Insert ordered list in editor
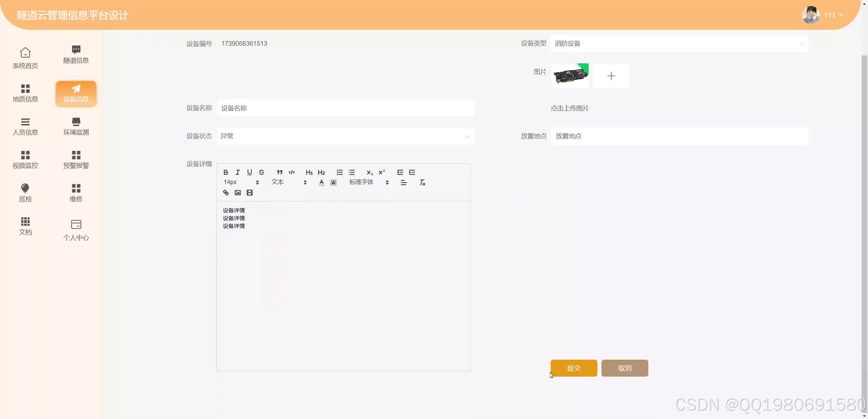This screenshot has height=419, width=868. (x=339, y=172)
